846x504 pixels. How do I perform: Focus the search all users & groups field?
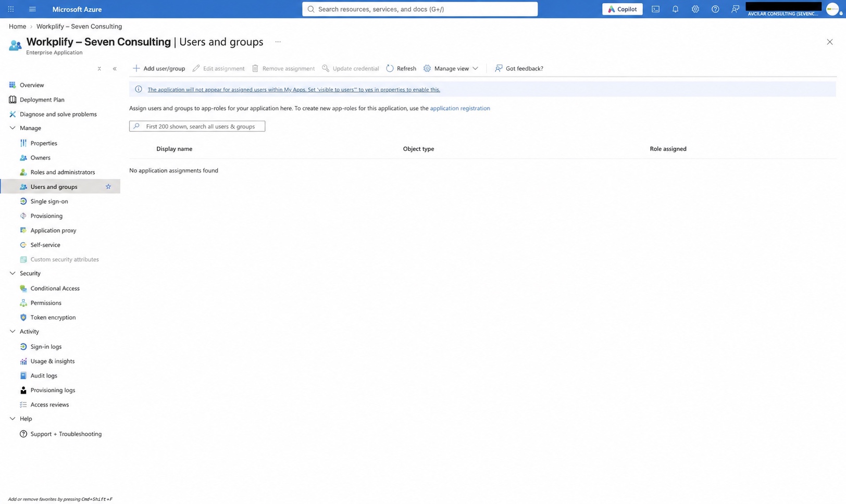pos(197,126)
